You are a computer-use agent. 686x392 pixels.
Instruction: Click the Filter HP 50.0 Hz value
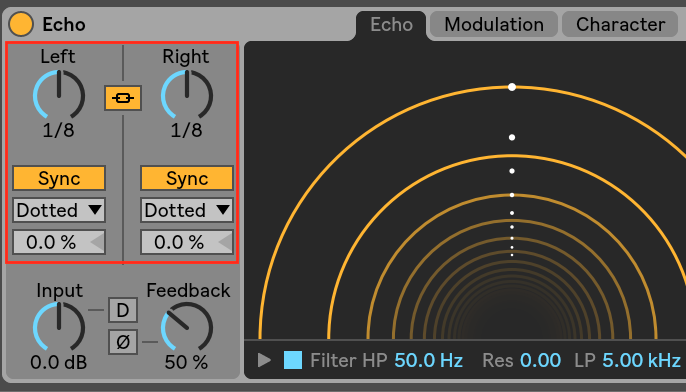[428, 360]
